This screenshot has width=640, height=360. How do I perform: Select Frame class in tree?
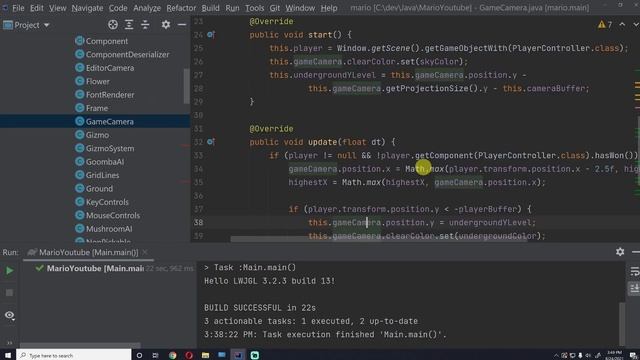(x=92, y=108)
